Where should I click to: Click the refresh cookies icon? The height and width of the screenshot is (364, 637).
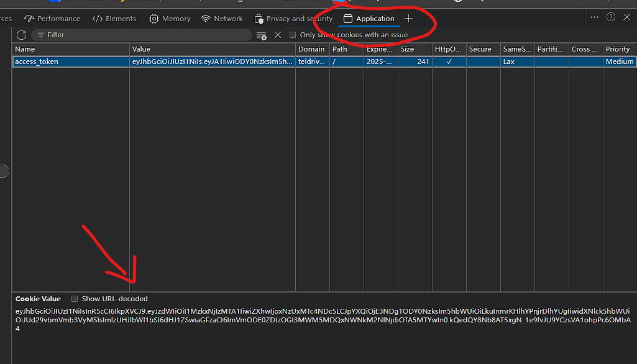tap(21, 35)
